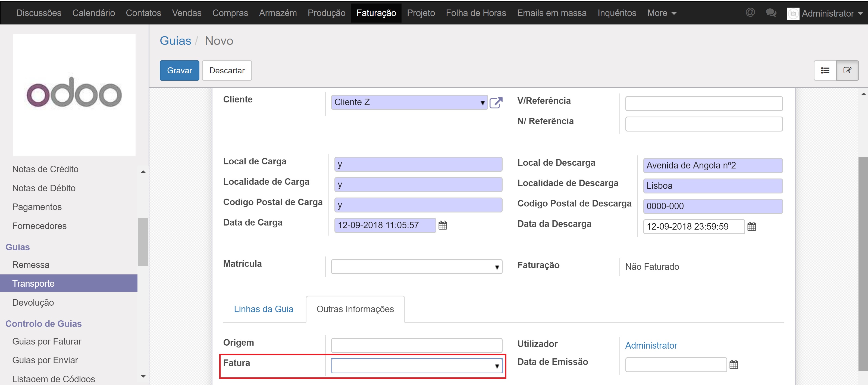Open the Vendas menu
The height and width of the screenshot is (385, 868).
[x=186, y=13]
